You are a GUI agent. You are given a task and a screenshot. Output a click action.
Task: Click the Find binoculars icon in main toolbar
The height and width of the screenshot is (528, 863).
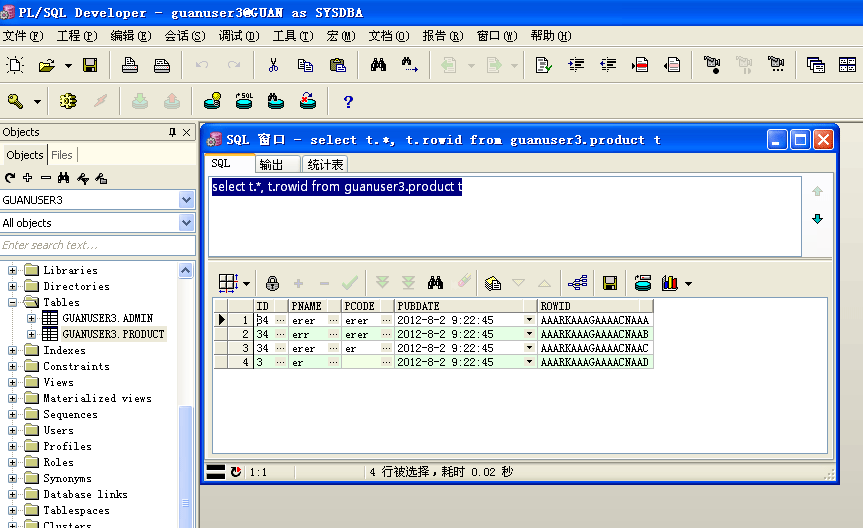[378, 65]
